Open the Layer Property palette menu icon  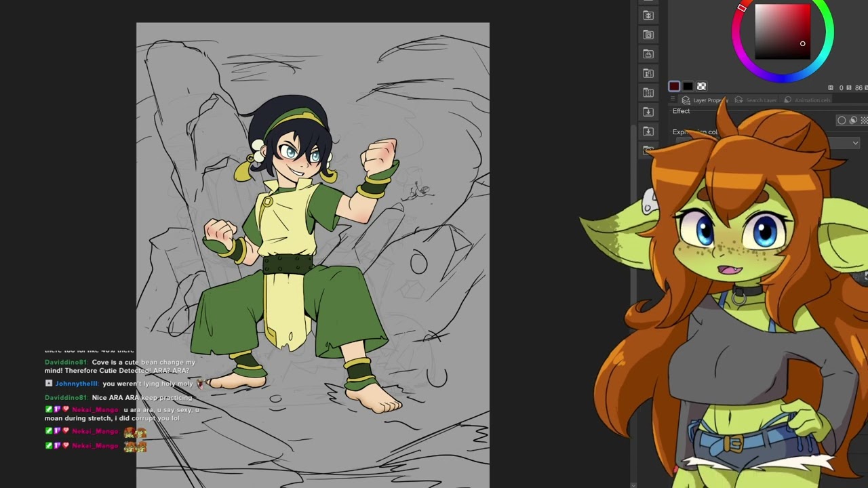(673, 100)
